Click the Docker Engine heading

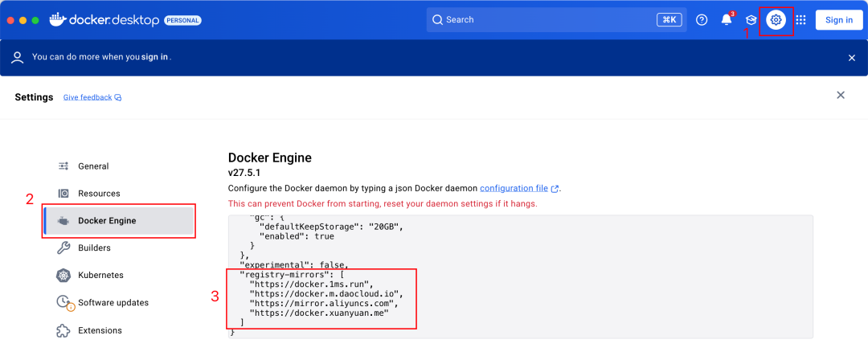click(x=269, y=157)
